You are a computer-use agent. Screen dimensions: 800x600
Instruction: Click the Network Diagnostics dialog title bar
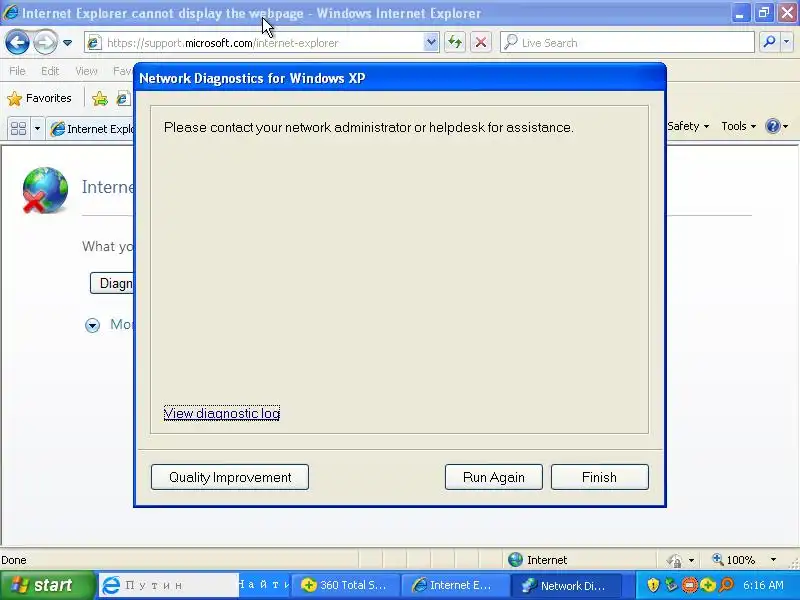tap(400, 78)
